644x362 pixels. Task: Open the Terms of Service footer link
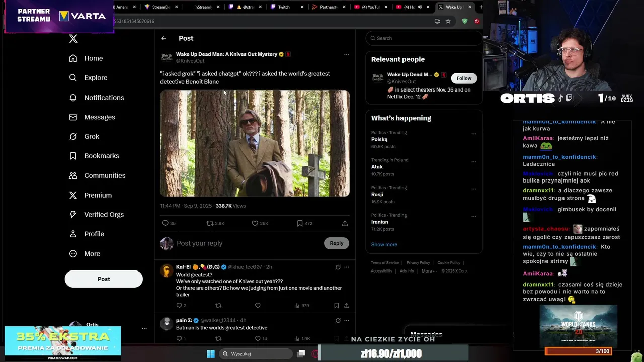[385, 263]
